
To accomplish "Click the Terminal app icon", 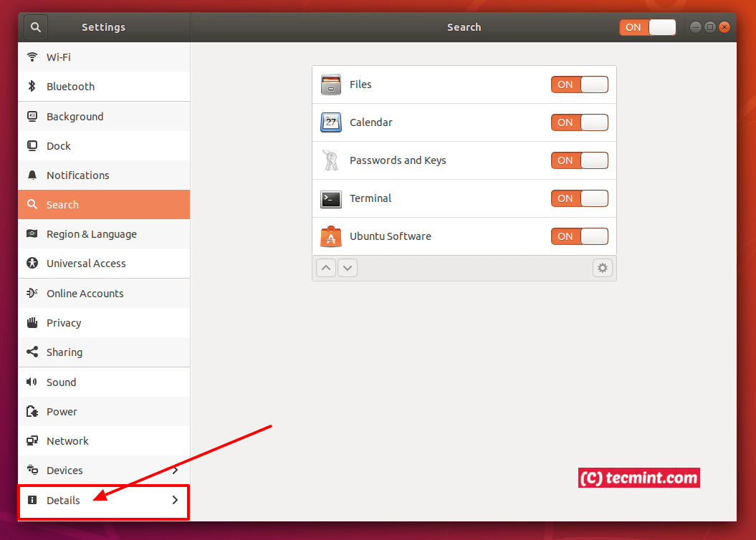I will [330, 198].
